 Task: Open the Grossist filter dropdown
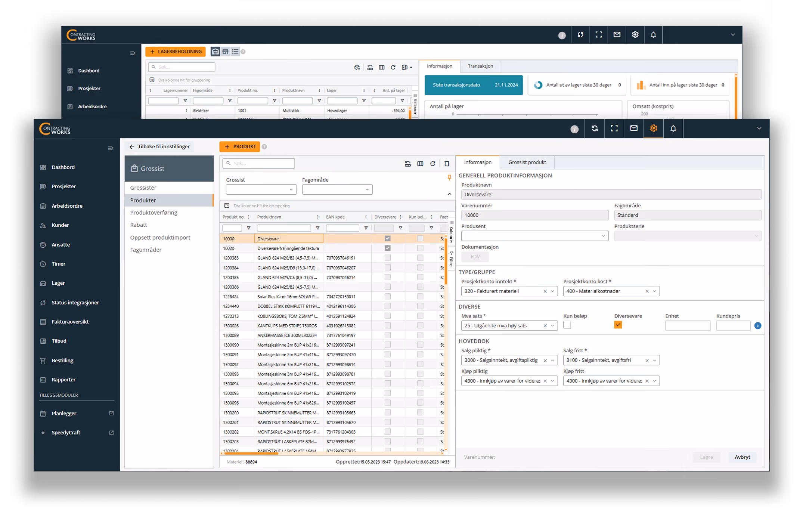[x=261, y=189]
